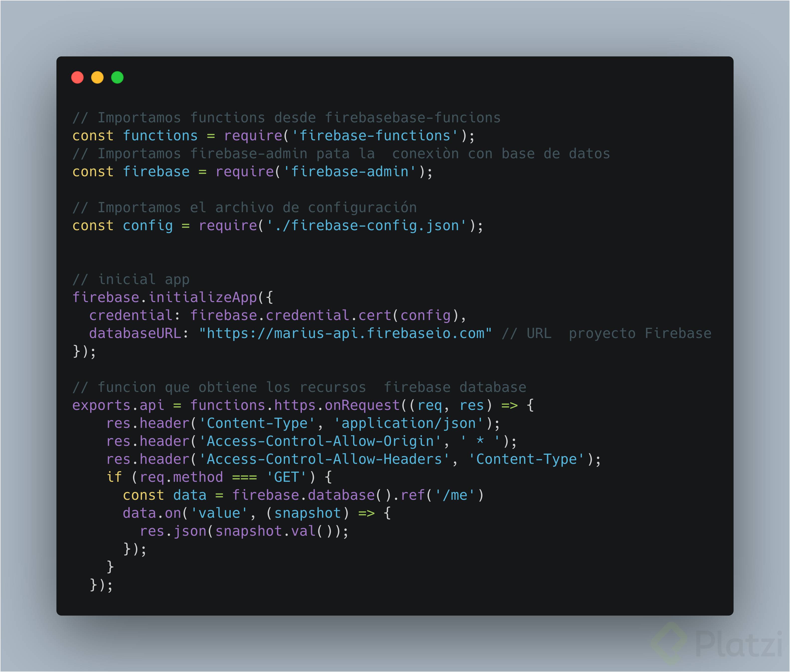
Task: Click the 'Access-Control-Allow-Origin' header string
Action: (320, 441)
